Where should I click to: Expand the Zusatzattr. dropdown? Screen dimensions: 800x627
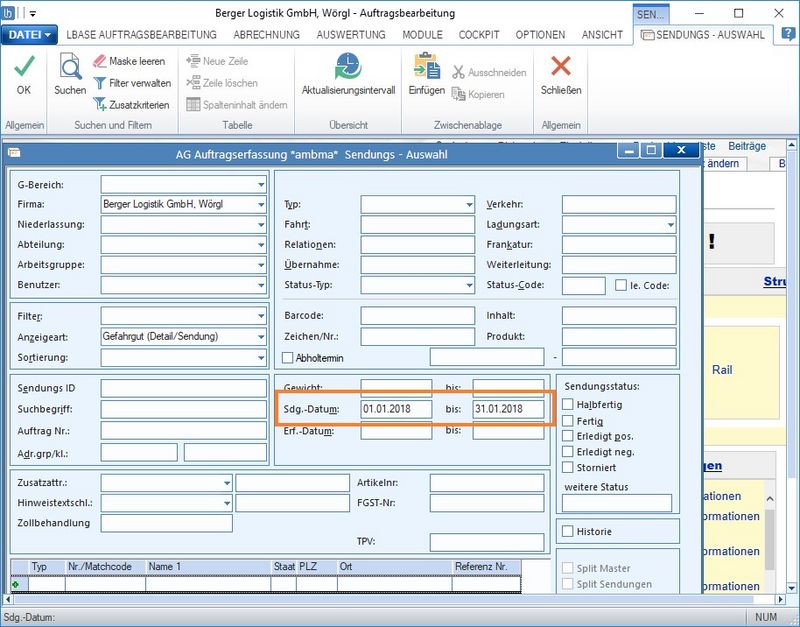pyautogui.click(x=227, y=483)
